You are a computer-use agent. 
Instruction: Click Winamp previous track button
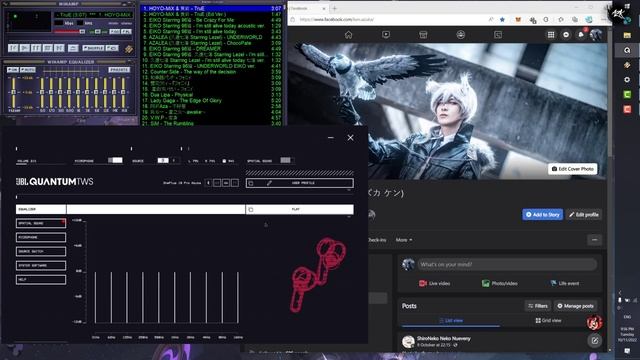click(x=13, y=48)
